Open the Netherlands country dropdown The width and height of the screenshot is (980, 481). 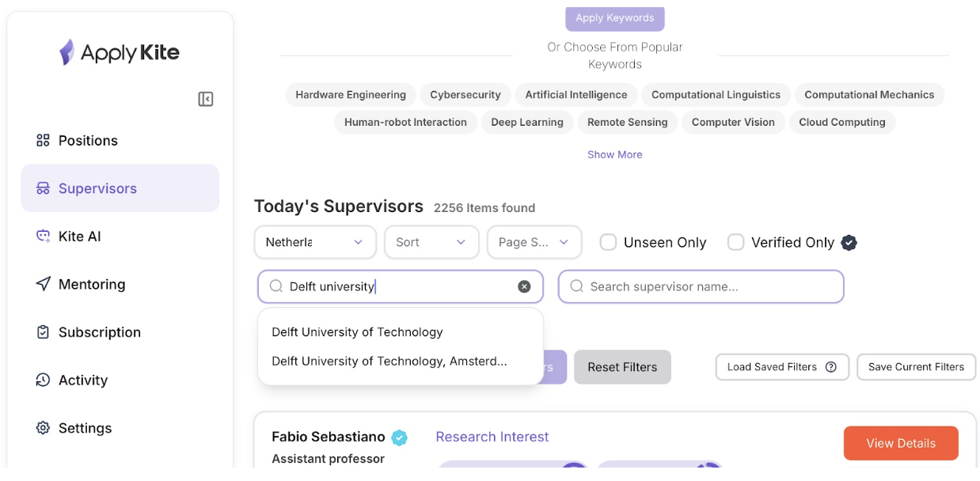pyautogui.click(x=315, y=242)
